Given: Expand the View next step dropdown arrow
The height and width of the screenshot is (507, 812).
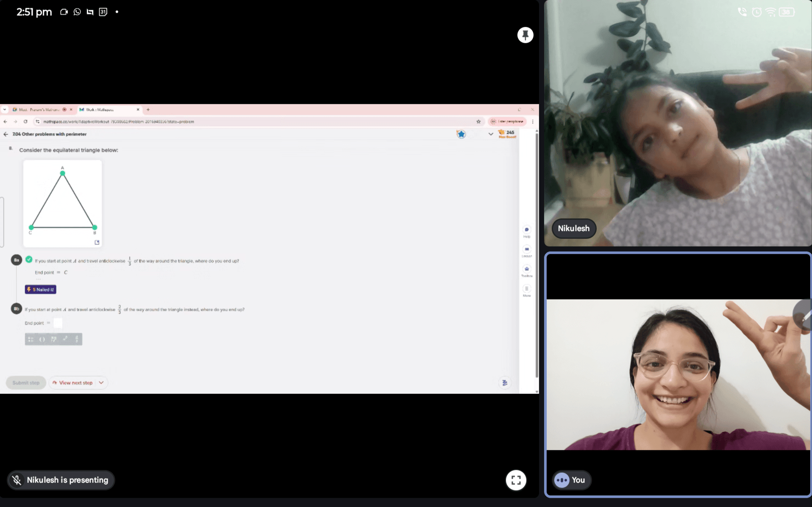Looking at the screenshot, I should pos(101,383).
